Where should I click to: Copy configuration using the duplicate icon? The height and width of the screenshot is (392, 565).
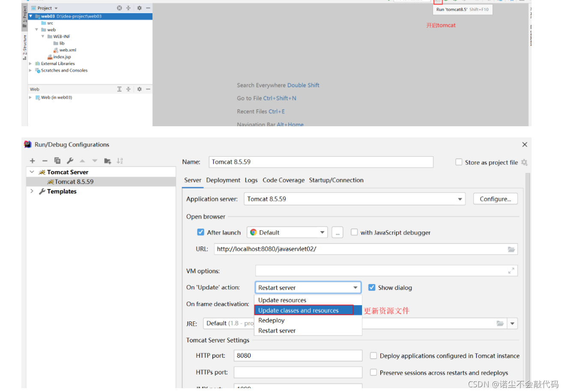click(x=57, y=161)
